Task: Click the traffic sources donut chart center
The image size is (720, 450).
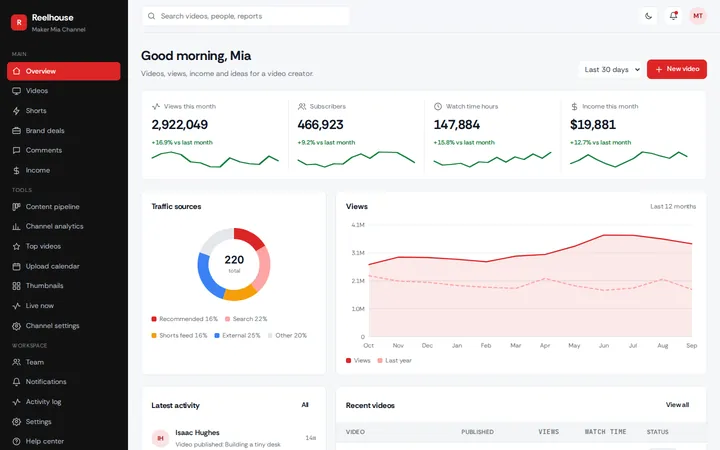Action: pyautogui.click(x=234, y=264)
